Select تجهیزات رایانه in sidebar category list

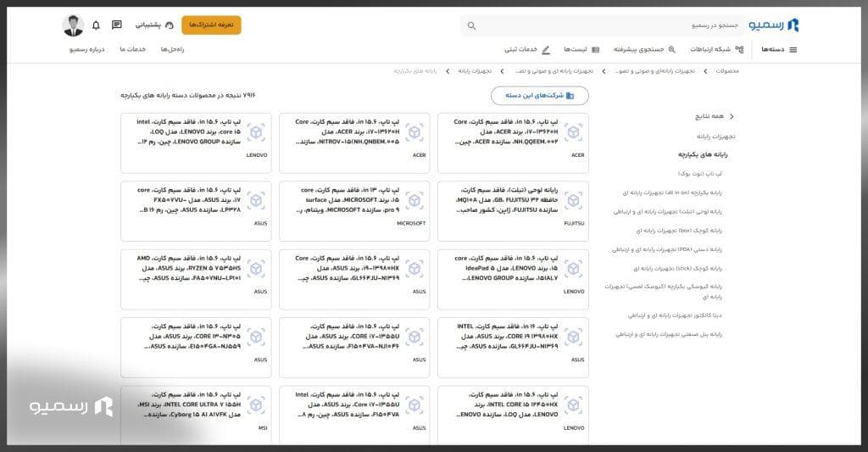tap(715, 137)
